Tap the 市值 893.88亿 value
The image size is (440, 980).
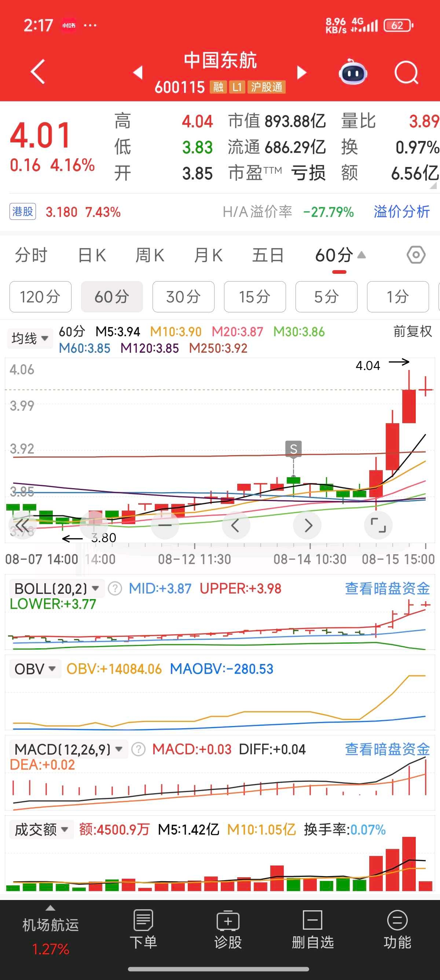point(276,121)
